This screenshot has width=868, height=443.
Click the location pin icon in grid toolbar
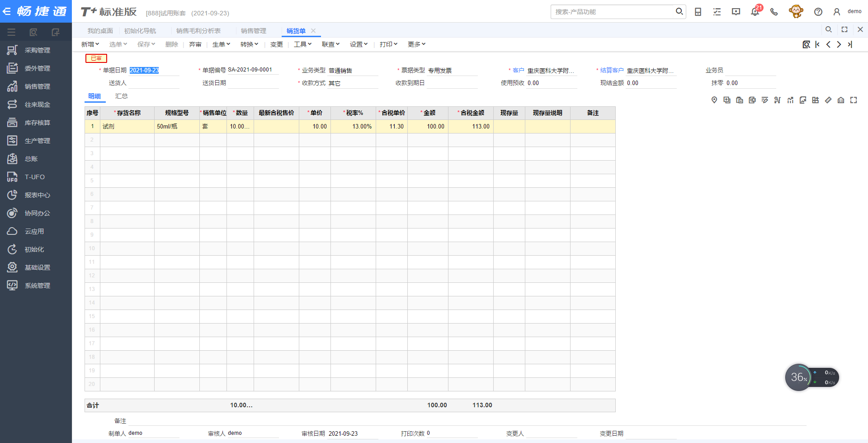[x=714, y=100]
